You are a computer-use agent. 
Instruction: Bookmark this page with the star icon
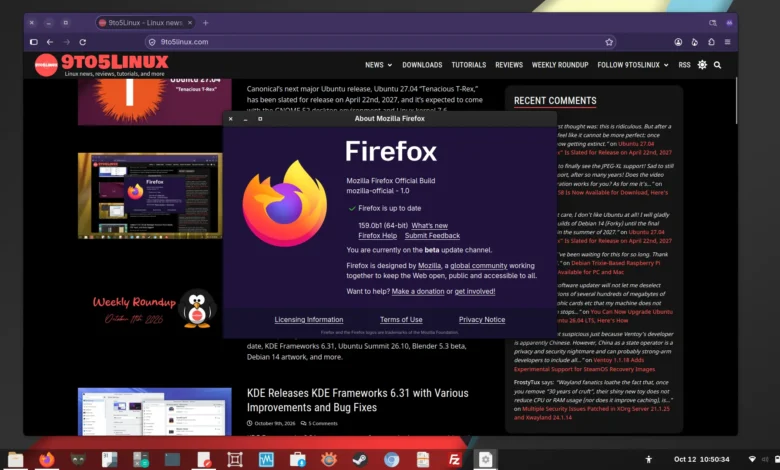[x=609, y=42]
